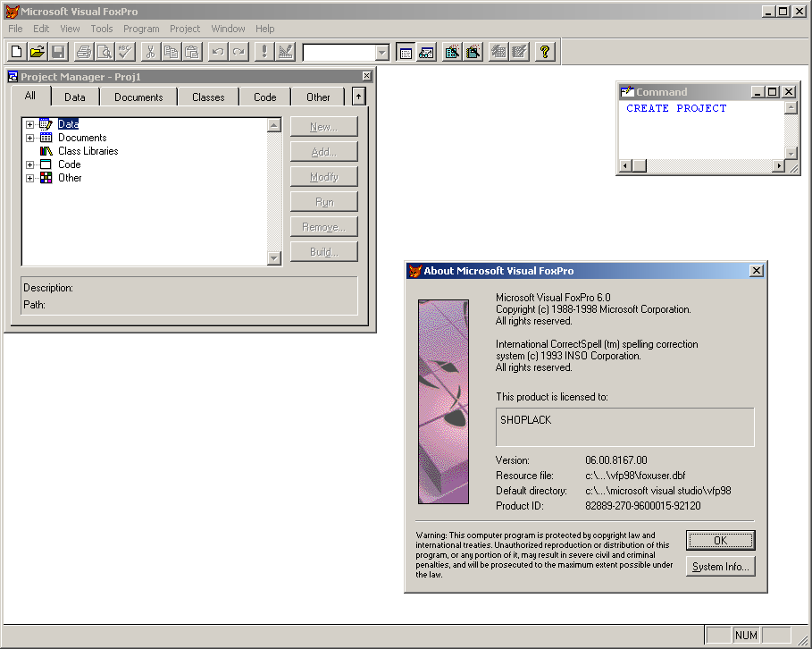This screenshot has width=812, height=649.
Task: Expand the Data tree node
Action: [30, 124]
